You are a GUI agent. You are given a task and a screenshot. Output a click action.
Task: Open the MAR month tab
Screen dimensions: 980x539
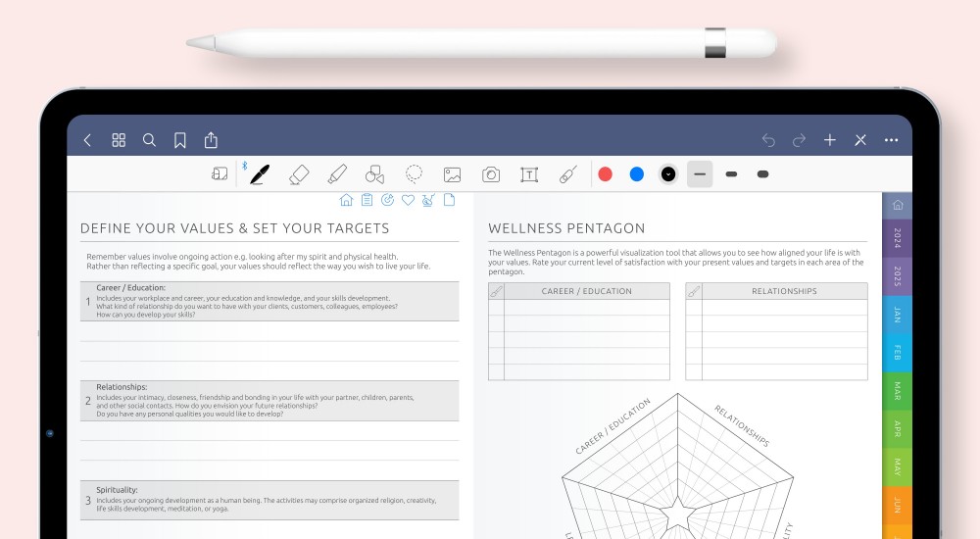(898, 391)
